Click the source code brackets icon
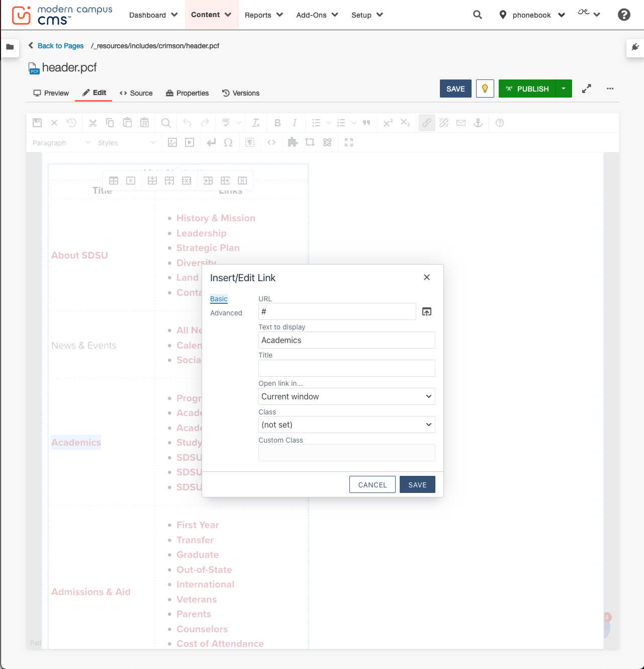The image size is (644, 669). click(x=271, y=142)
